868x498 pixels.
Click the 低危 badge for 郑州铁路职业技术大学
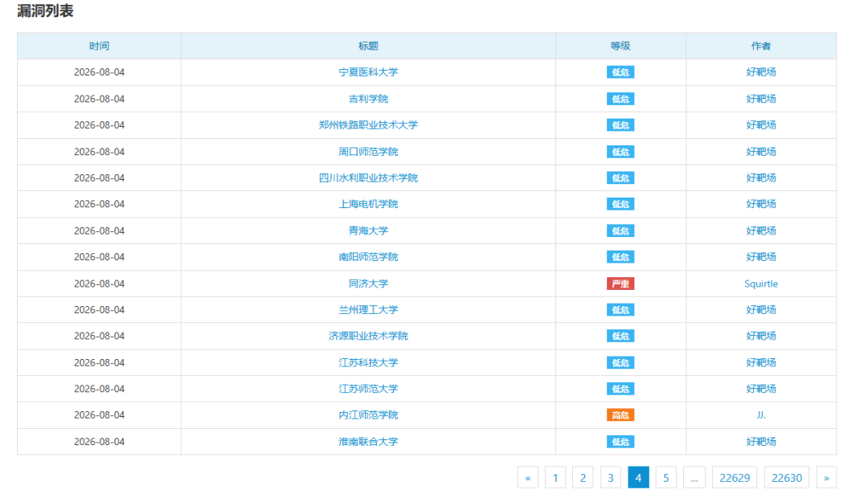point(620,125)
